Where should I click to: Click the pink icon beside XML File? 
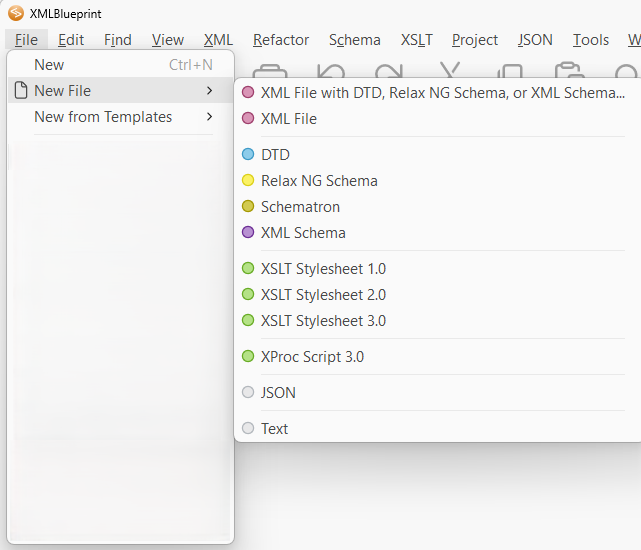pos(248,119)
